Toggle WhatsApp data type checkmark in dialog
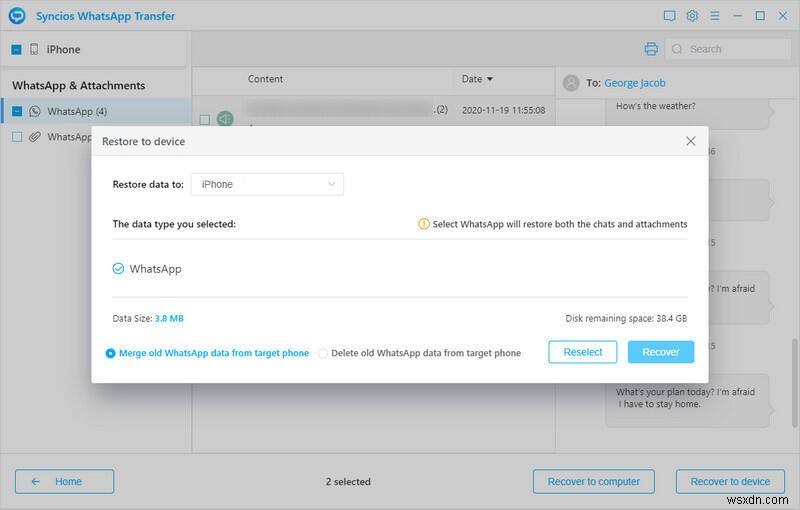This screenshot has width=800, height=510. pos(118,268)
